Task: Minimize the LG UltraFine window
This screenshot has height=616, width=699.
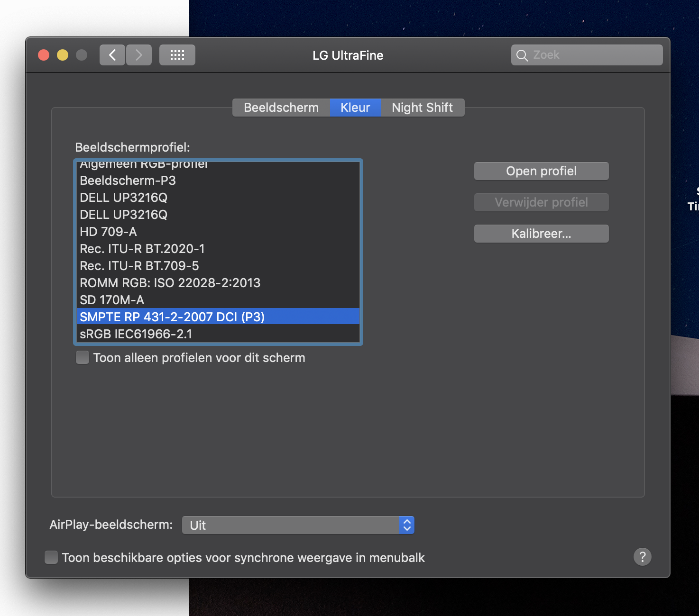Action: (x=63, y=55)
